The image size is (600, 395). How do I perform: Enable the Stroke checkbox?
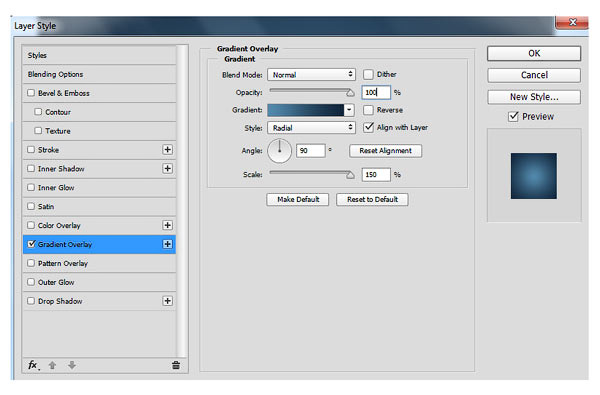(x=31, y=150)
